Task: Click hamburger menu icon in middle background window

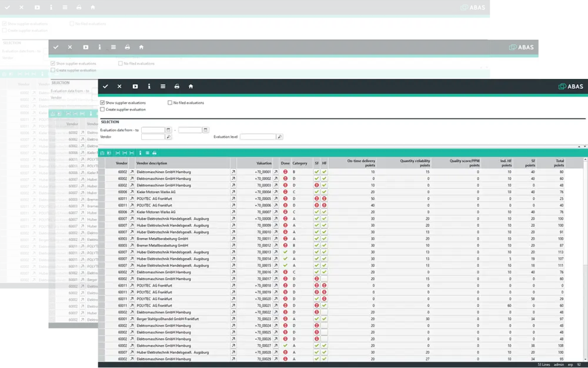Action: coord(113,47)
